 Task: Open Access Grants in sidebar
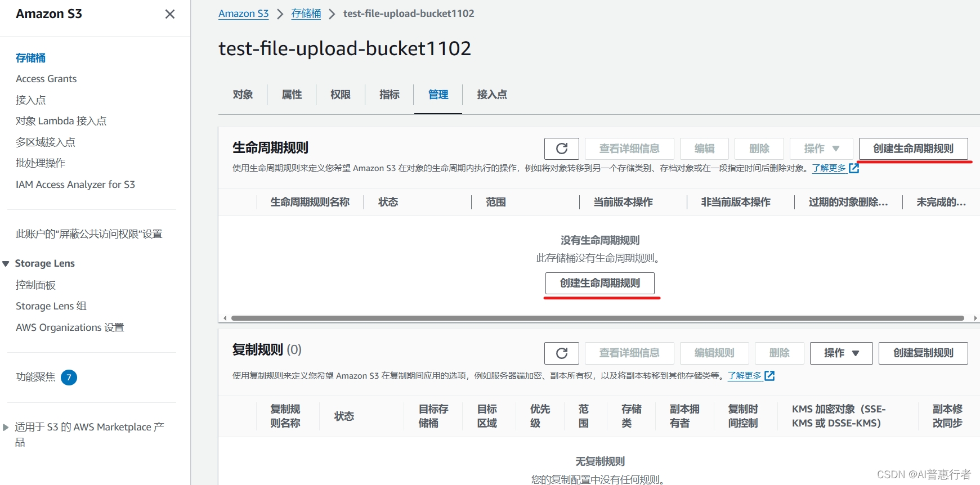click(x=46, y=79)
